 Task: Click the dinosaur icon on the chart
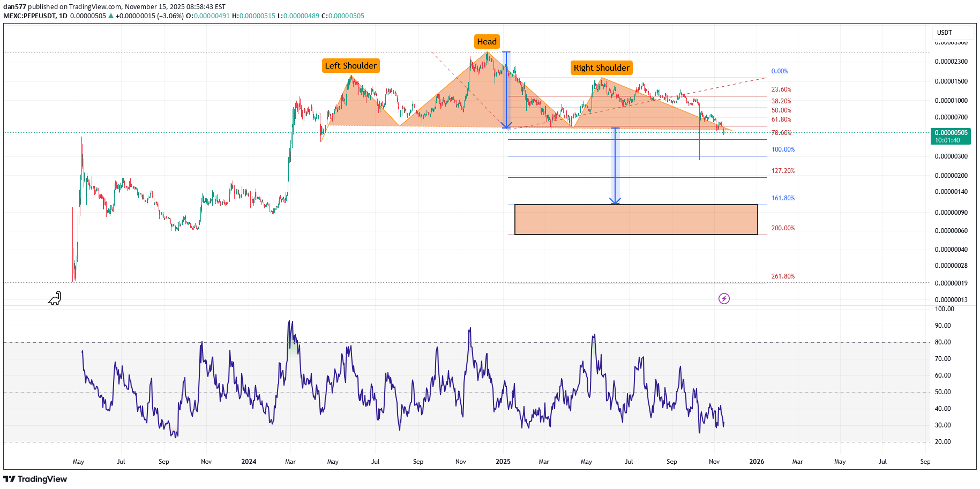[55, 298]
